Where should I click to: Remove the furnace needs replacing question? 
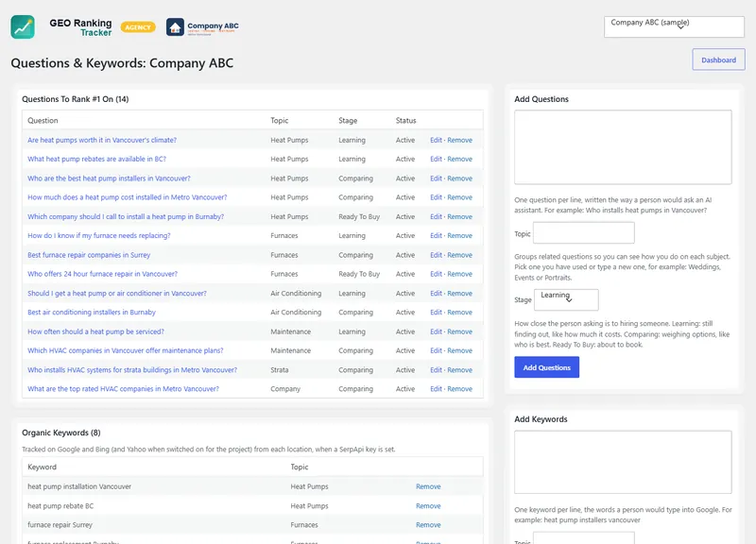click(x=459, y=235)
